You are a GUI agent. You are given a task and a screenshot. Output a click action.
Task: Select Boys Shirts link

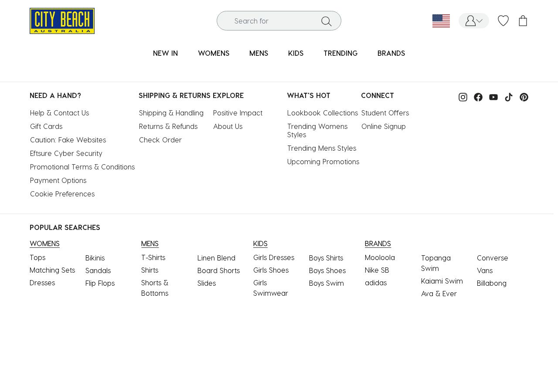click(326, 258)
